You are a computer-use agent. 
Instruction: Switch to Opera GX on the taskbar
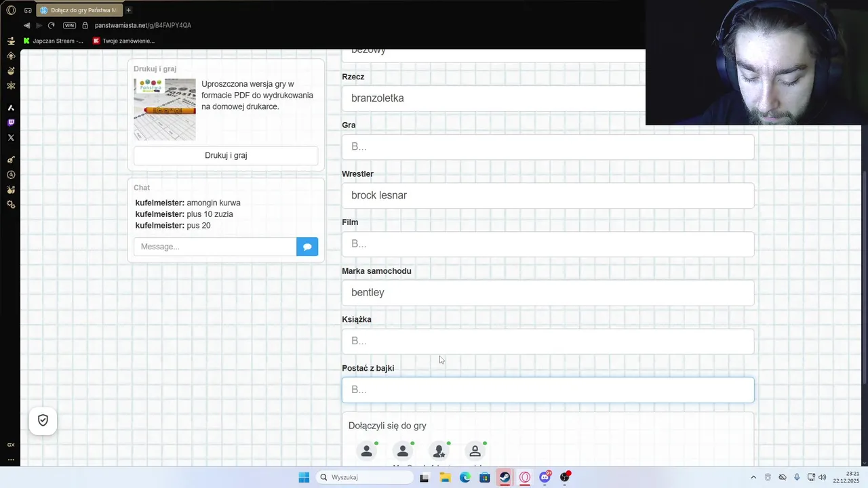tap(525, 477)
